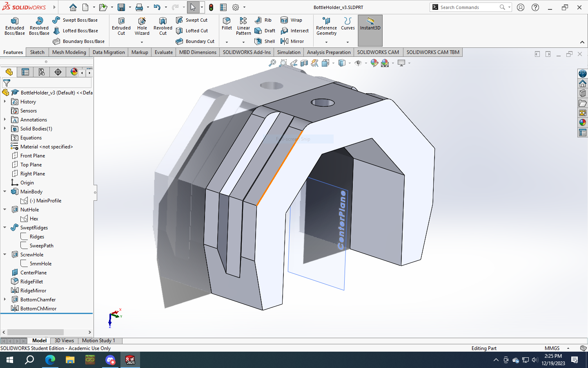Collapse the SweptRidges feature

point(5,228)
